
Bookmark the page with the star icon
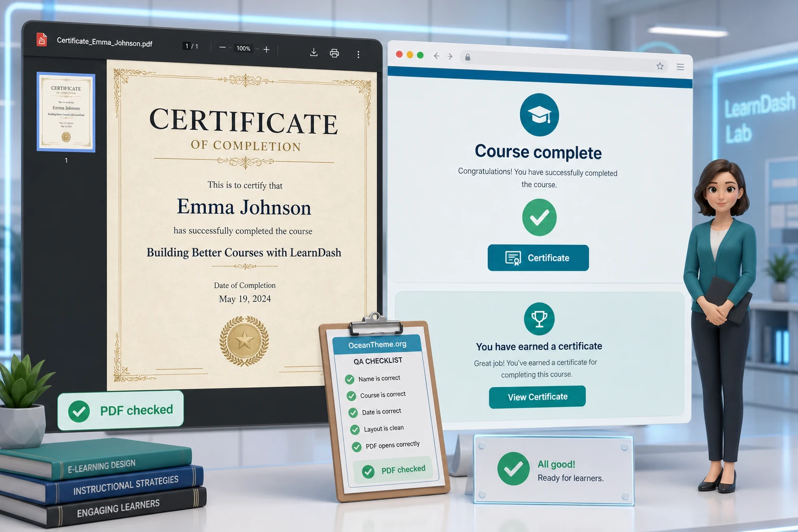tap(660, 66)
